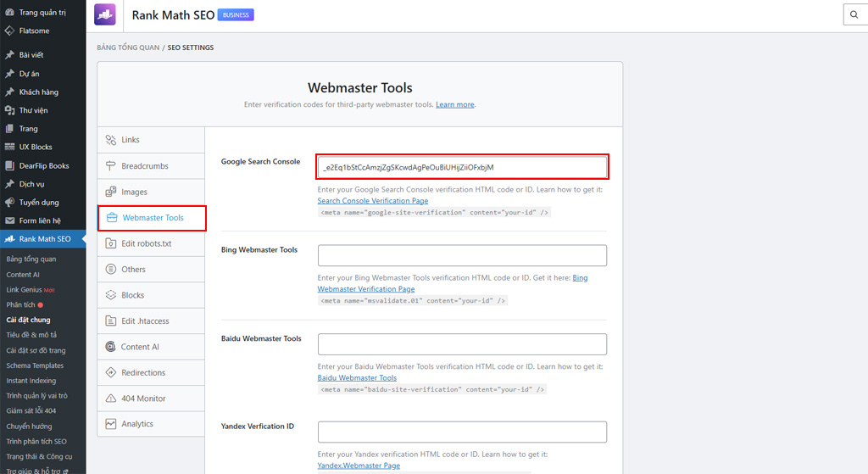Image resolution: width=868 pixels, height=474 pixels.
Task: Click the Thư viện media icon
Action: (9, 110)
